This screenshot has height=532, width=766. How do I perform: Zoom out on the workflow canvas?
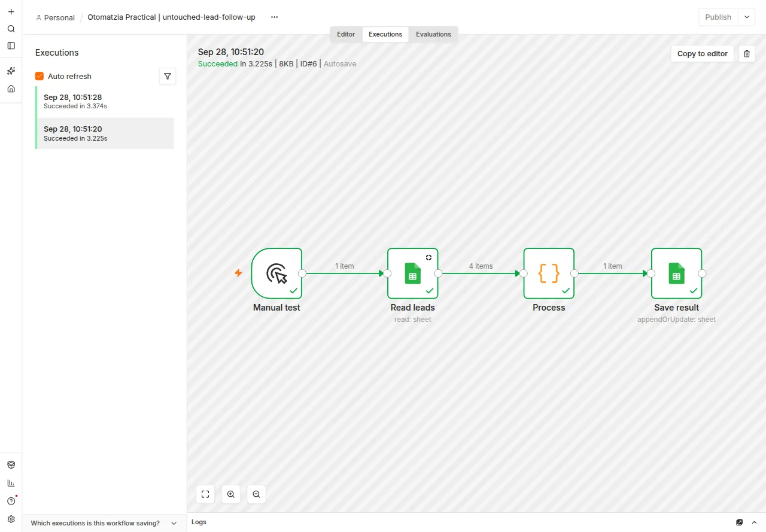(x=256, y=494)
